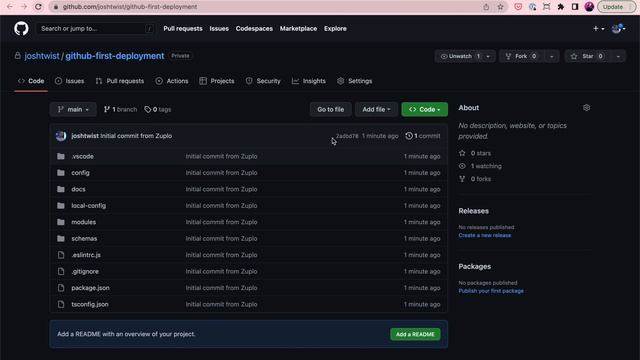Image resolution: width=640 pixels, height=360 pixels.
Task: Open the browser extensions puzzle icon
Action: pyautogui.click(x=561, y=7)
